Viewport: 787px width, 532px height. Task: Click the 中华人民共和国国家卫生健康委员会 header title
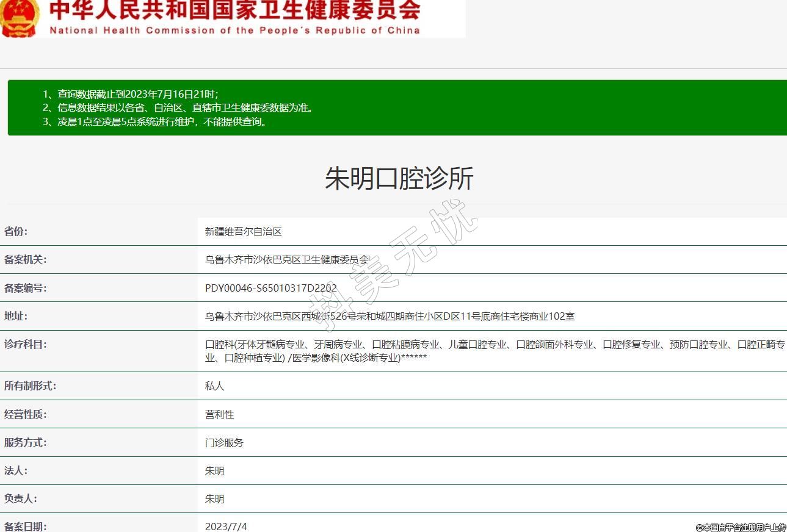point(234,10)
